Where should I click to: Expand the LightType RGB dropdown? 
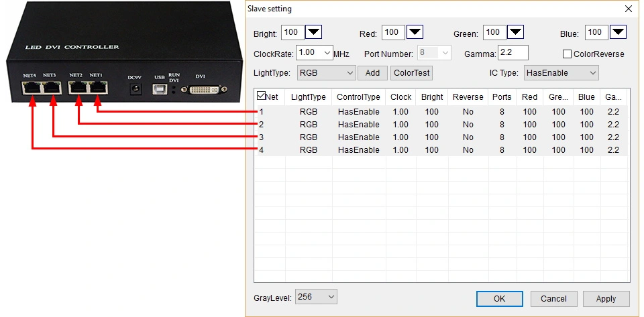pyautogui.click(x=326, y=73)
